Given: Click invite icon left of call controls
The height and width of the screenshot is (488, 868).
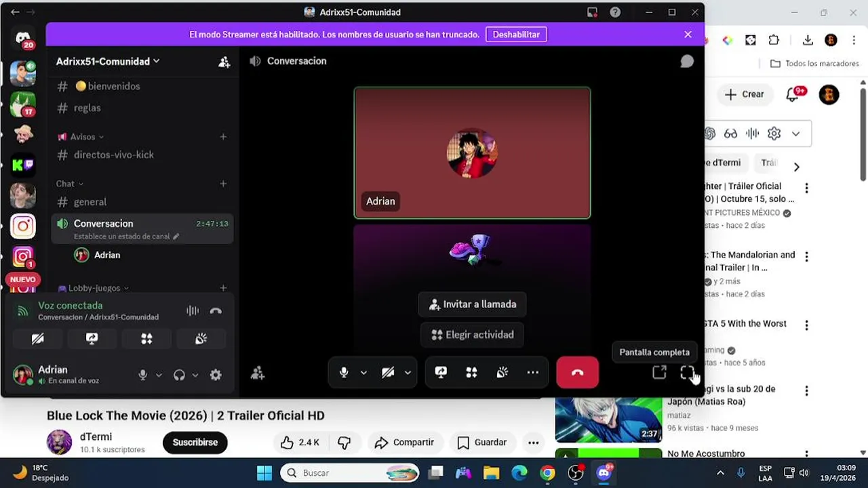Looking at the screenshot, I should coord(257,373).
